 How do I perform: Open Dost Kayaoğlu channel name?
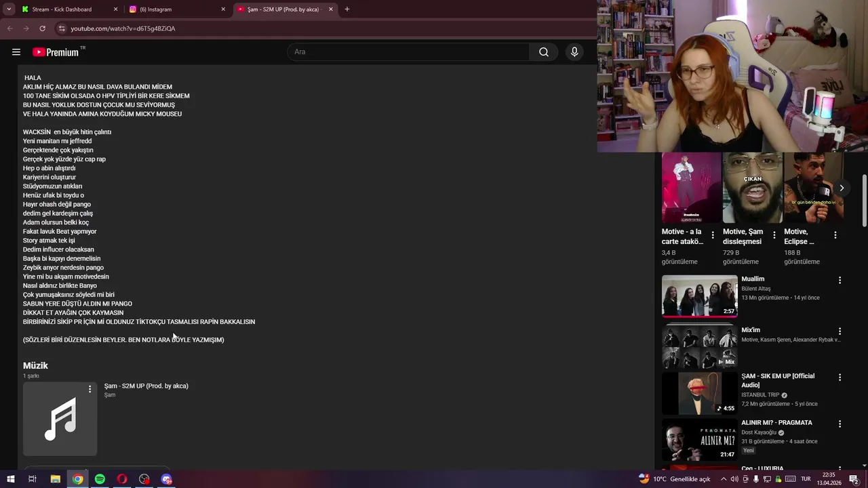point(759,432)
